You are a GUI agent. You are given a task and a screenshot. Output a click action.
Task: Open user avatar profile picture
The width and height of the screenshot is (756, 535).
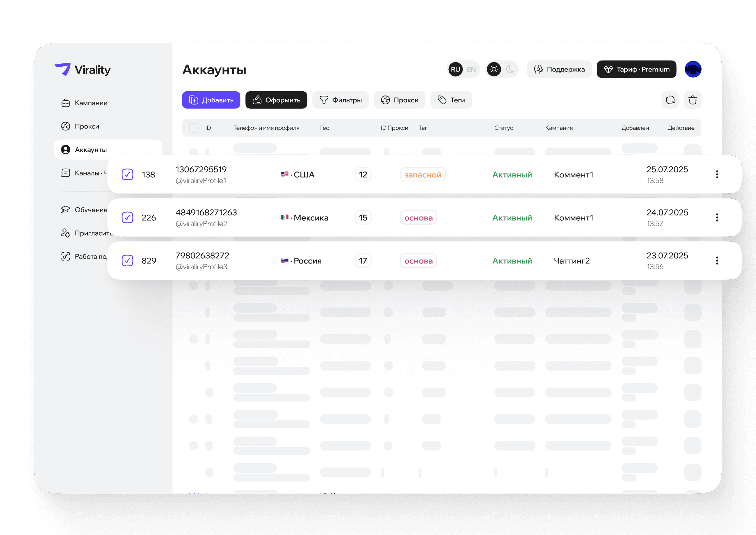693,69
